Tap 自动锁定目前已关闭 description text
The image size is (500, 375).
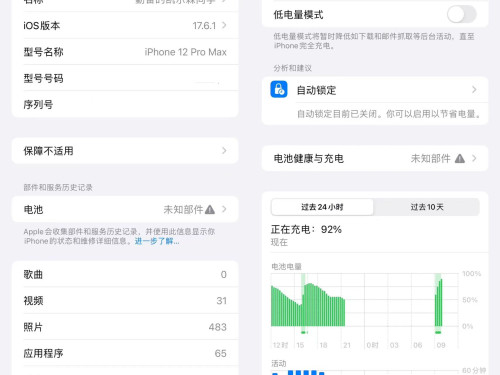pos(389,114)
